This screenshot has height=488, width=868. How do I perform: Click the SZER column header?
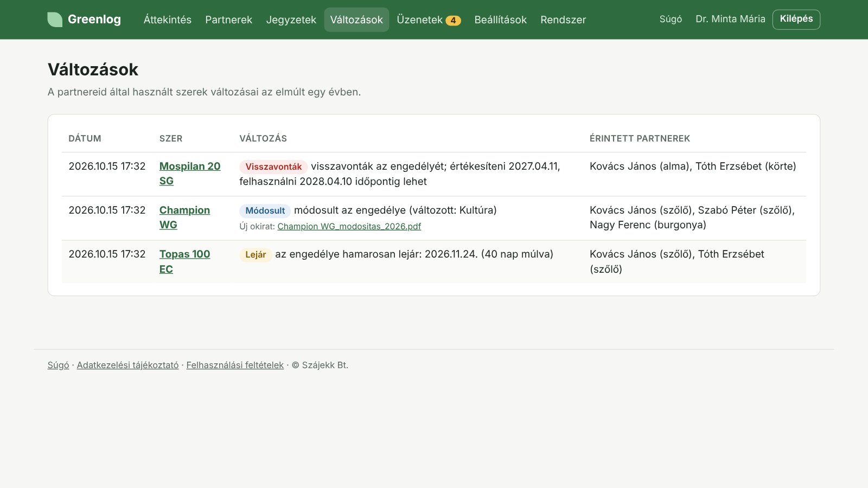(x=171, y=138)
